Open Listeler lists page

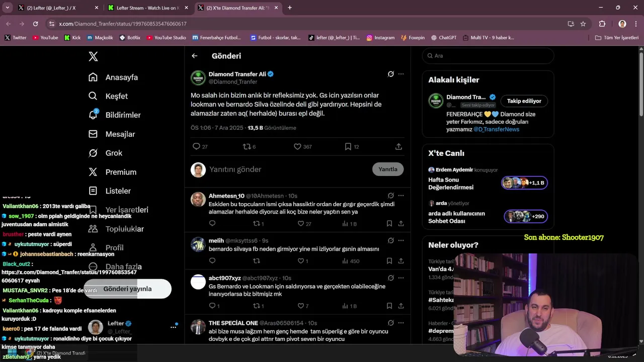coord(110,191)
